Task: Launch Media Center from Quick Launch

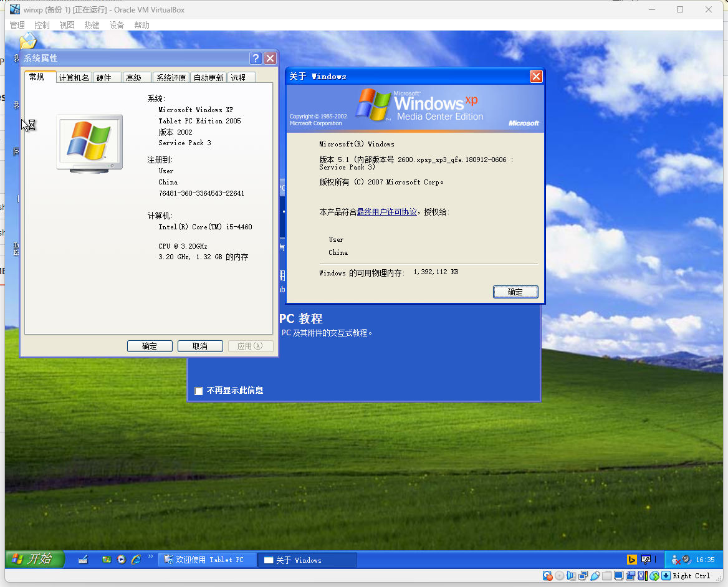Action: 107,560
